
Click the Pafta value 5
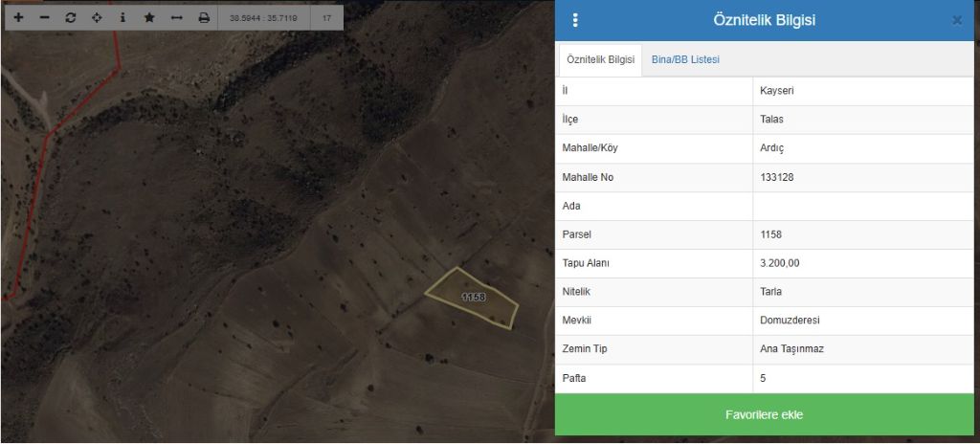pos(763,378)
